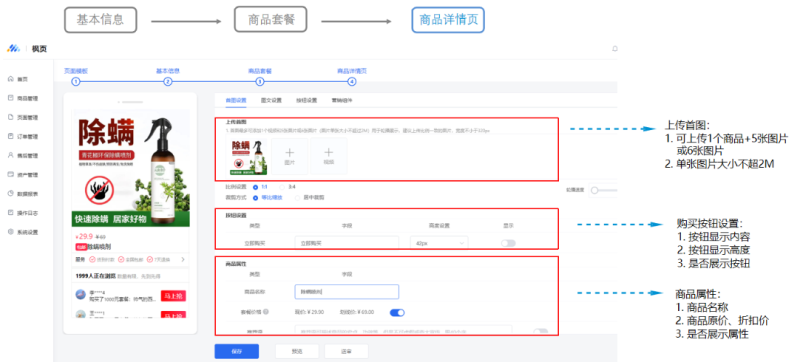Image resolution: width=800 pixels, height=362 pixels.
Task: Select the 居中裁剪 crop mode radio
Action: (298, 197)
